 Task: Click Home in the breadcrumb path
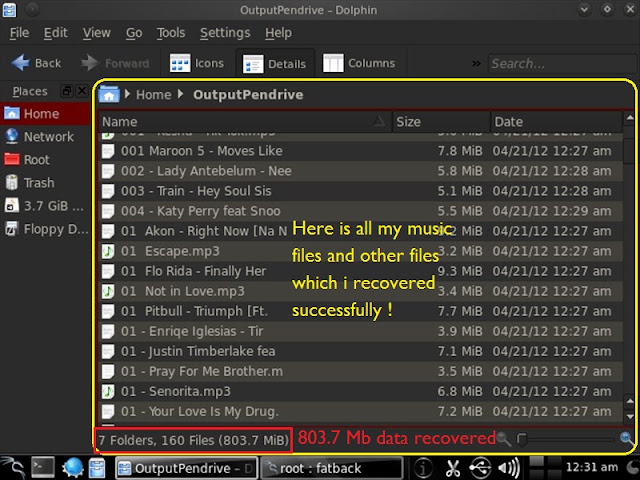(x=153, y=95)
